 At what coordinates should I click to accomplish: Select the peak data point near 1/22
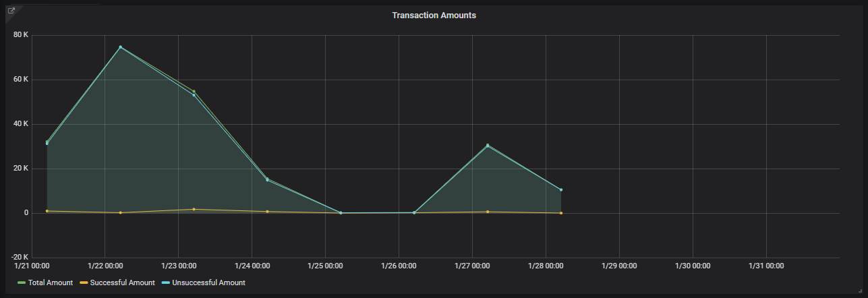coord(121,47)
